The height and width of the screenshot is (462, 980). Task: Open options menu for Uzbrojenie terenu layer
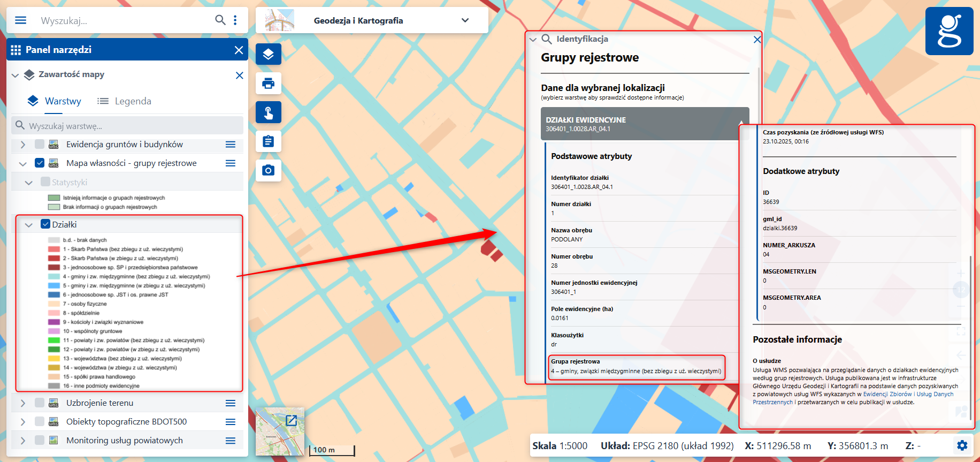[x=231, y=403]
